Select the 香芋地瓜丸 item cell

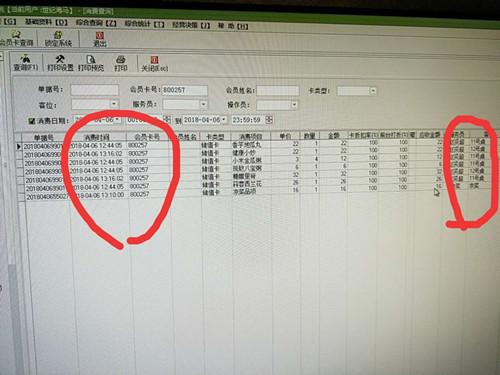[x=247, y=145]
